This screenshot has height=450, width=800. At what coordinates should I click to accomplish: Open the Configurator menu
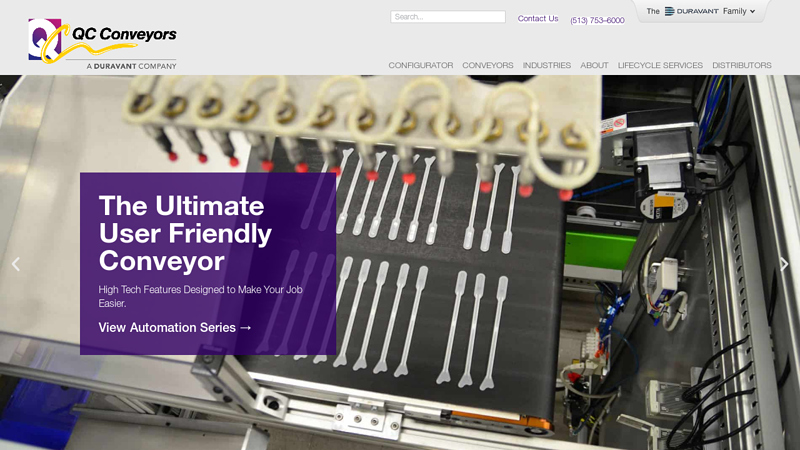click(420, 65)
